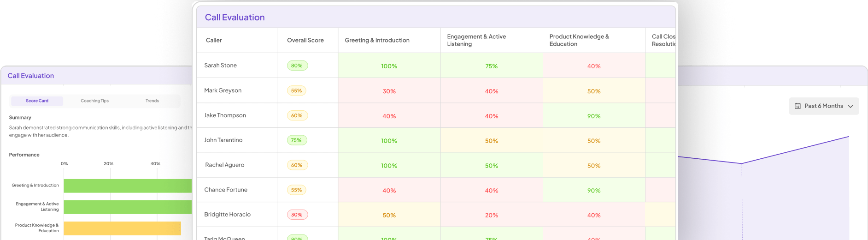Click the calendar icon beside Past 6 Months

point(798,106)
